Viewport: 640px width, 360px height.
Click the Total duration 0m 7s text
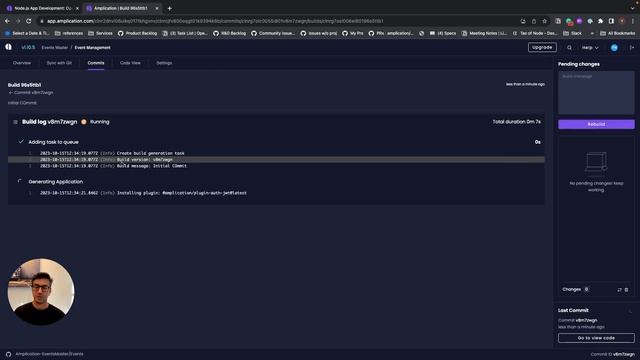517,122
